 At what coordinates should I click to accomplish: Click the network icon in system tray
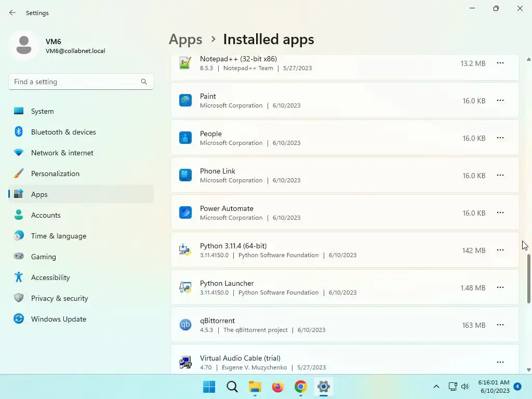(453, 387)
